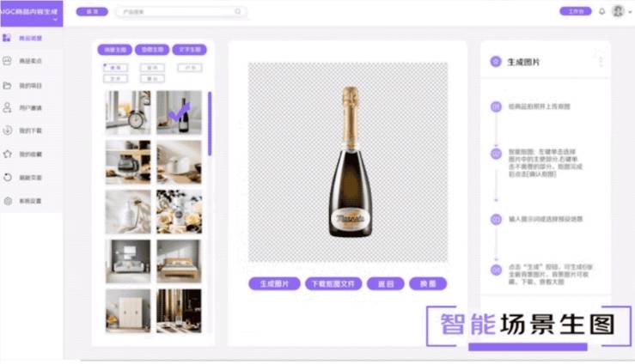Viewport: 635px width, 364px height.
Task: Click the purple pill button left of search box
Action: [92, 12]
